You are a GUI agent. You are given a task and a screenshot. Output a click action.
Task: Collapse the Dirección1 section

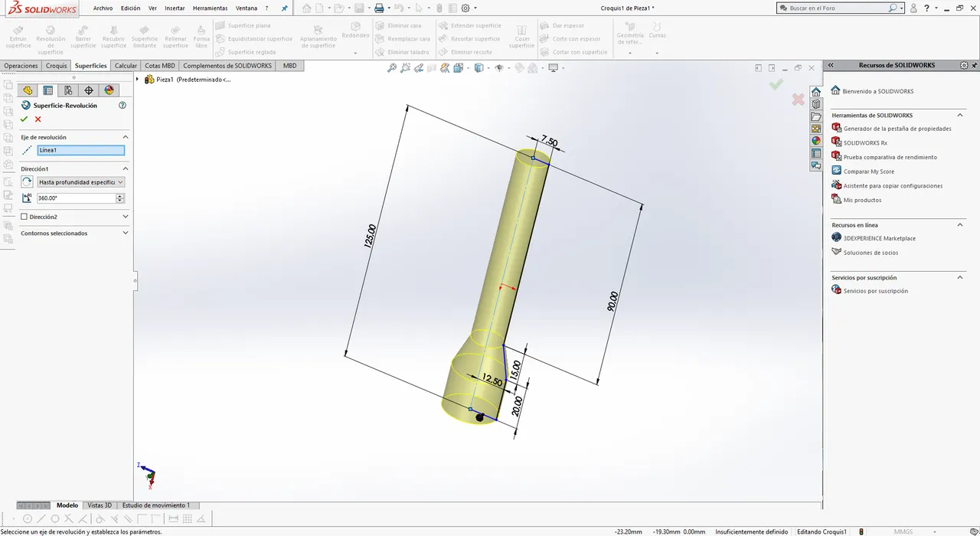[126, 168]
